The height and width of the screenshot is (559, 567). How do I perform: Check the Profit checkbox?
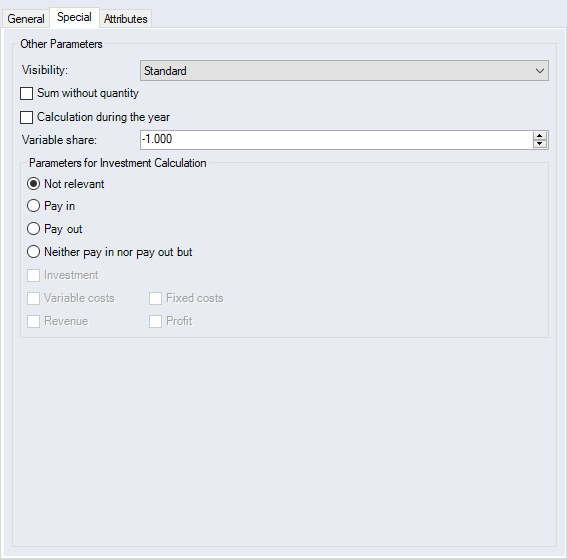[155, 321]
